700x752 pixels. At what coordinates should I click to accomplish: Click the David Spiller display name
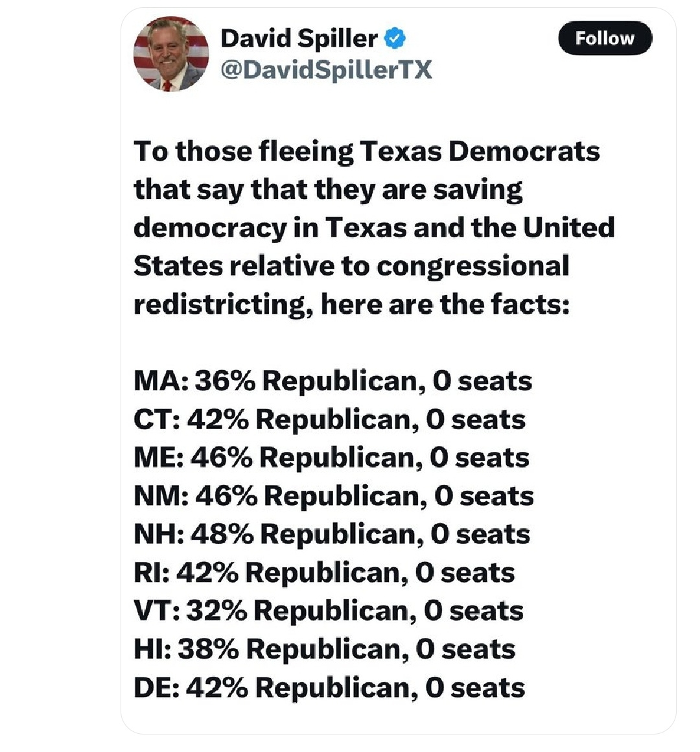(x=299, y=39)
